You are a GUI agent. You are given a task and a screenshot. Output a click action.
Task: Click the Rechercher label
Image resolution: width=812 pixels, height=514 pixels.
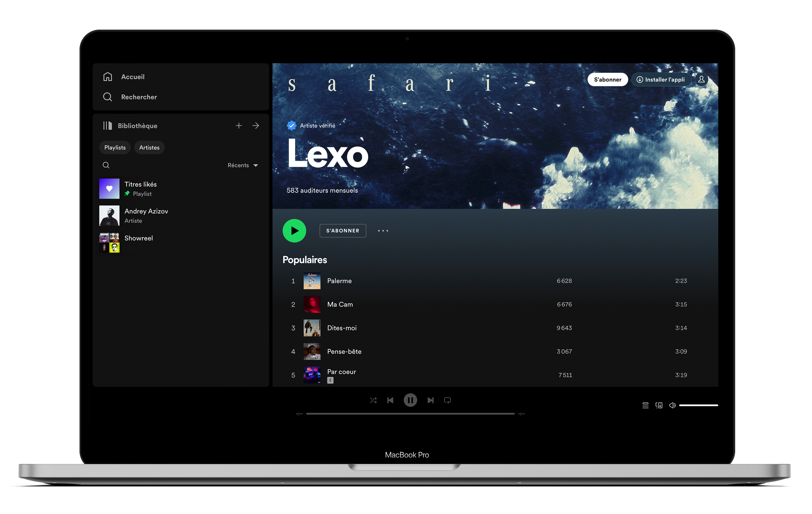139,97
